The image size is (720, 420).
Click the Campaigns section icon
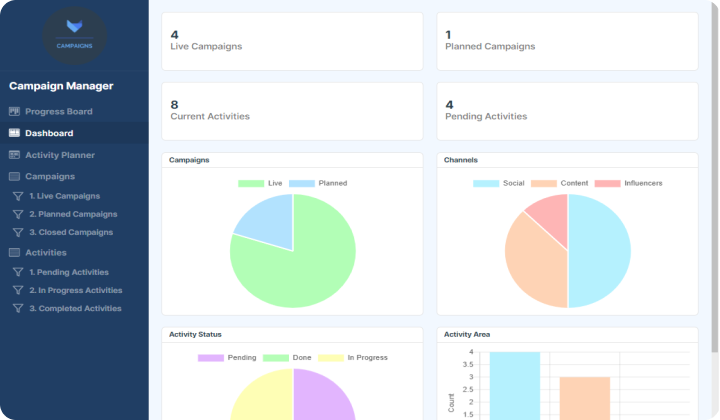tap(14, 176)
